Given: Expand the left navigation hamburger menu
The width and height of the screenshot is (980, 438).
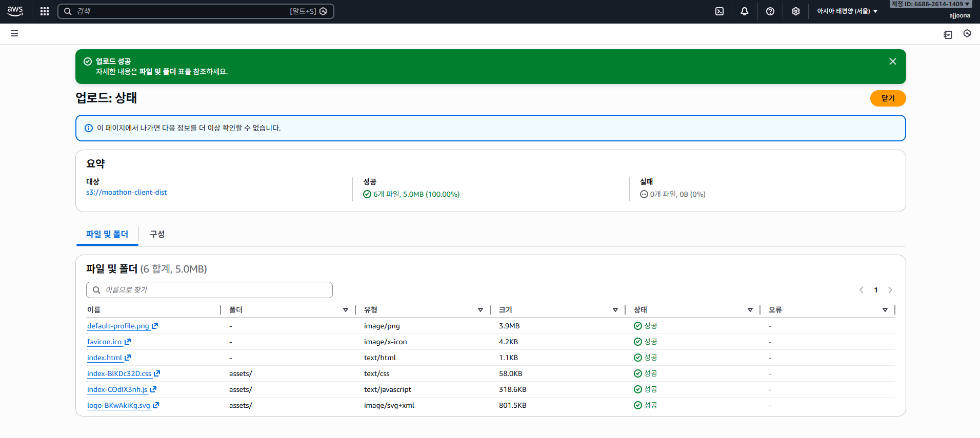Looking at the screenshot, I should (14, 33).
